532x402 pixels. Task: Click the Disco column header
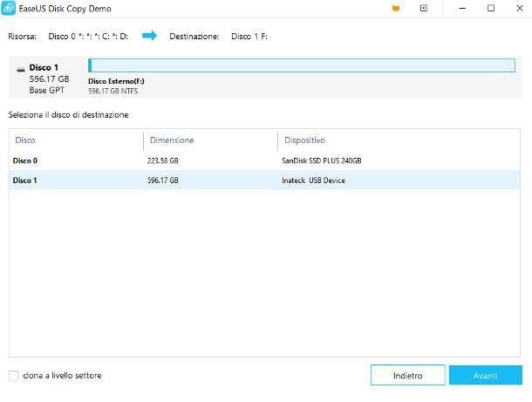(x=25, y=140)
